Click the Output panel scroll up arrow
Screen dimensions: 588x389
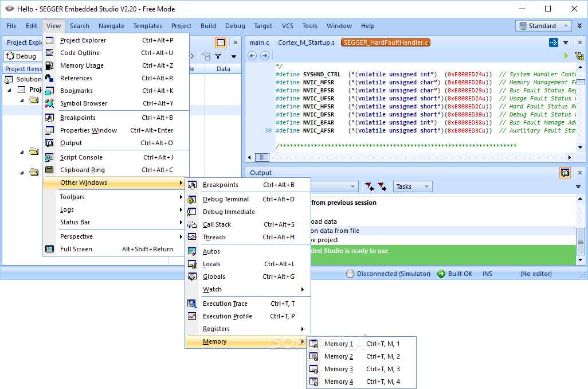tap(580, 199)
